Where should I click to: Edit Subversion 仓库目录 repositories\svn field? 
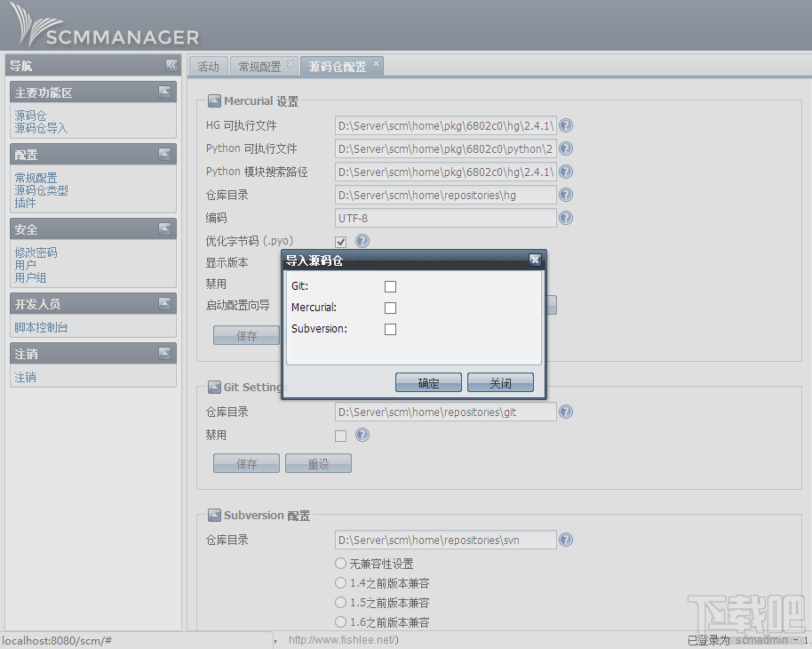tap(446, 540)
